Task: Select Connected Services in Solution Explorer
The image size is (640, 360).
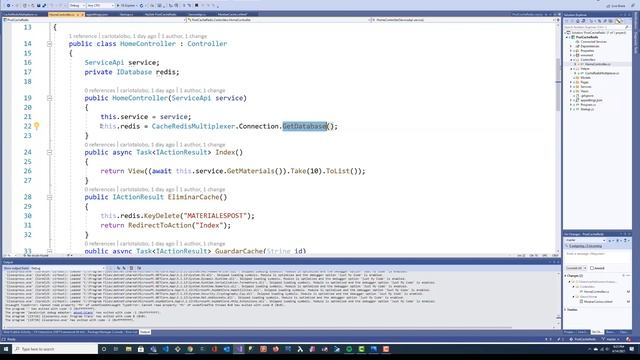Action: tap(593, 42)
